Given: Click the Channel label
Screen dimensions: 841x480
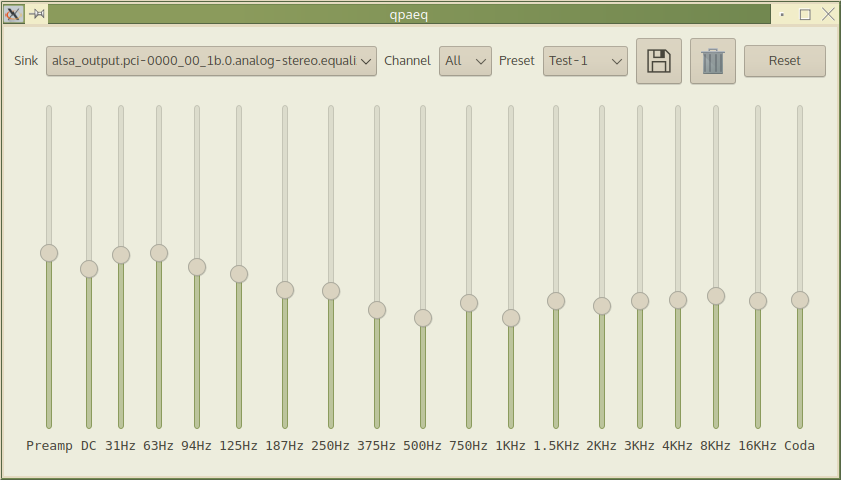Looking at the screenshot, I should (407, 61).
